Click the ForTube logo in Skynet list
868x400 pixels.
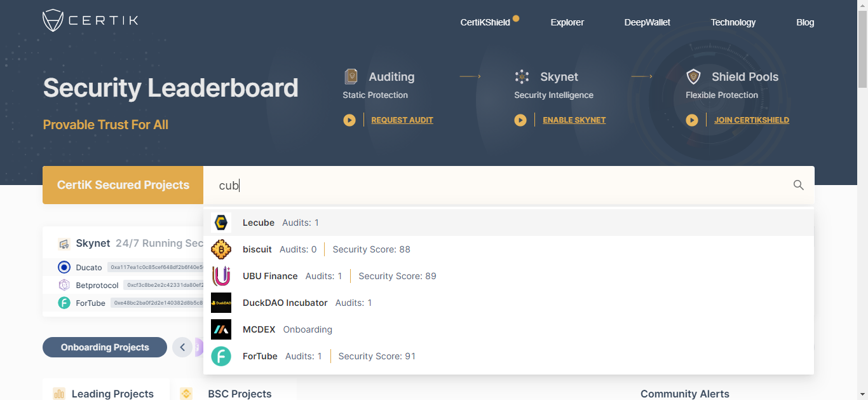click(x=64, y=303)
